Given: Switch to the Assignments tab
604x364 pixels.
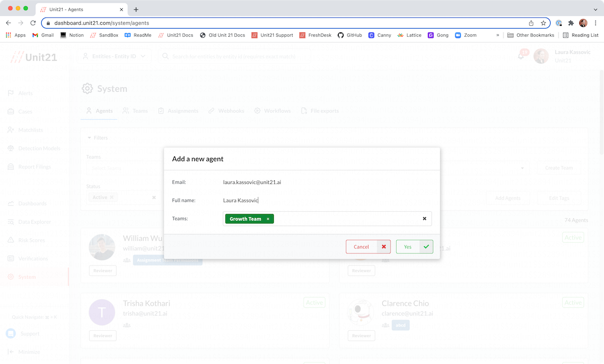Looking at the screenshot, I should point(178,111).
